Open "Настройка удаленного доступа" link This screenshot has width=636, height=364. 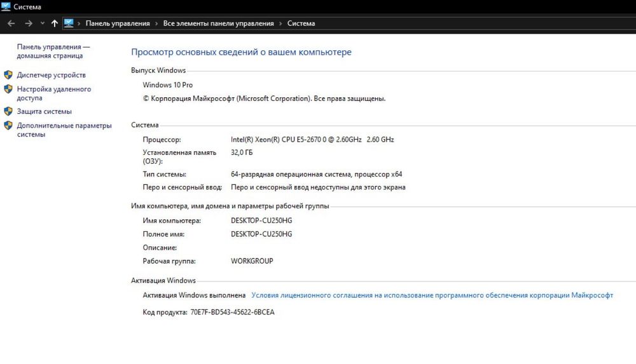54,93
